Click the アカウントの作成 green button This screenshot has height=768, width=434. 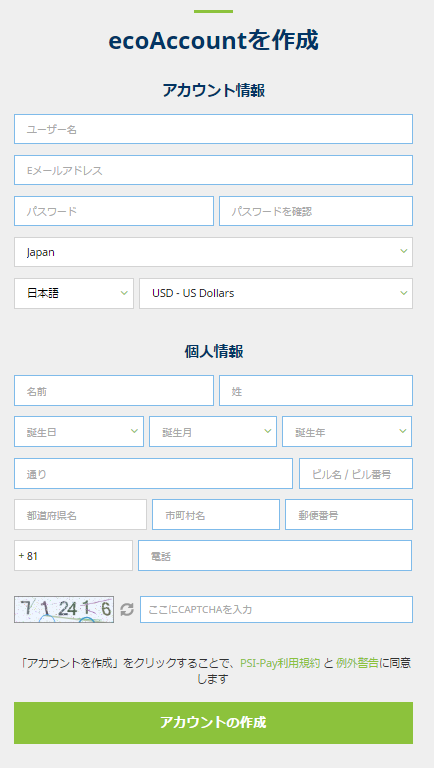pos(214,723)
